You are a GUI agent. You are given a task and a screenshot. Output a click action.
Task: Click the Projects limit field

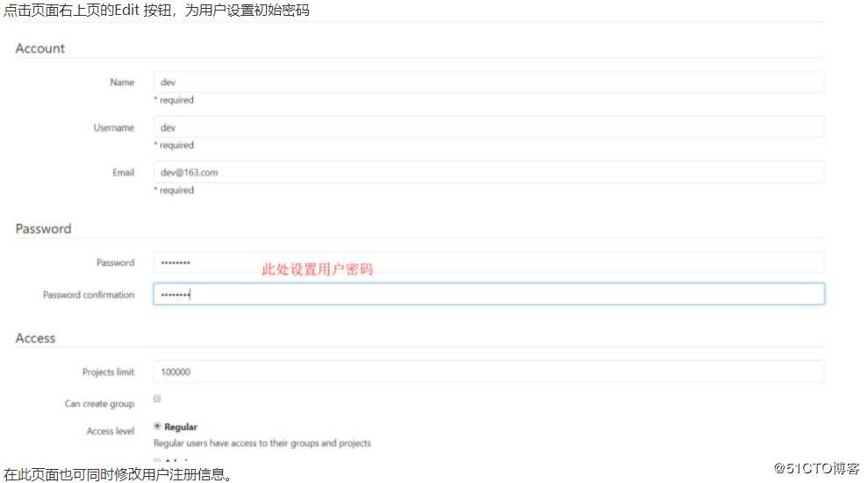click(489, 371)
